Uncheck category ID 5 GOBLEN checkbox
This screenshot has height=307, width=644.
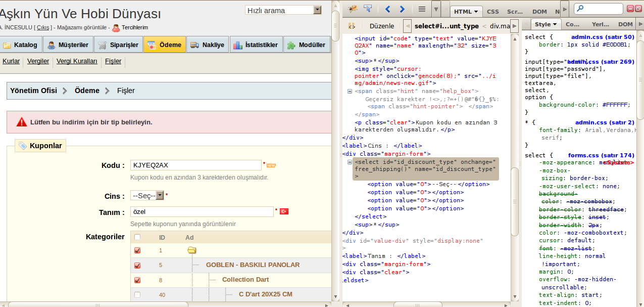(137, 265)
